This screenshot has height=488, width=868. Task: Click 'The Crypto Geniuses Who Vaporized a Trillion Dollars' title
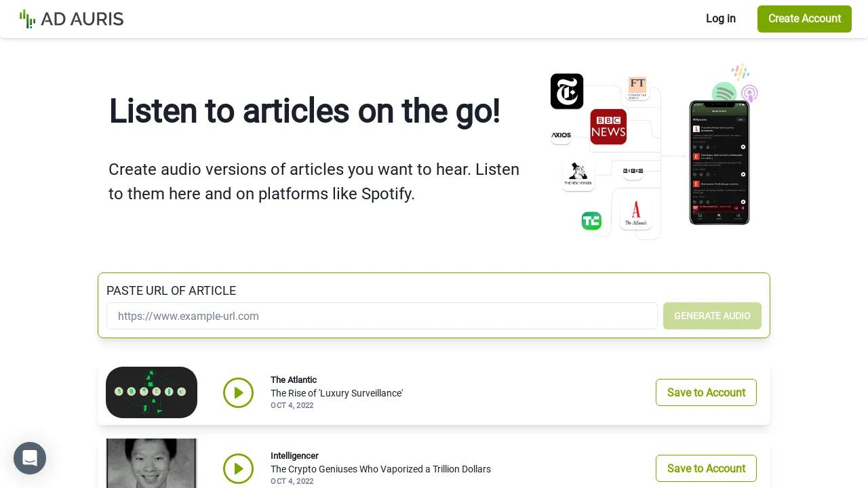(380, 469)
